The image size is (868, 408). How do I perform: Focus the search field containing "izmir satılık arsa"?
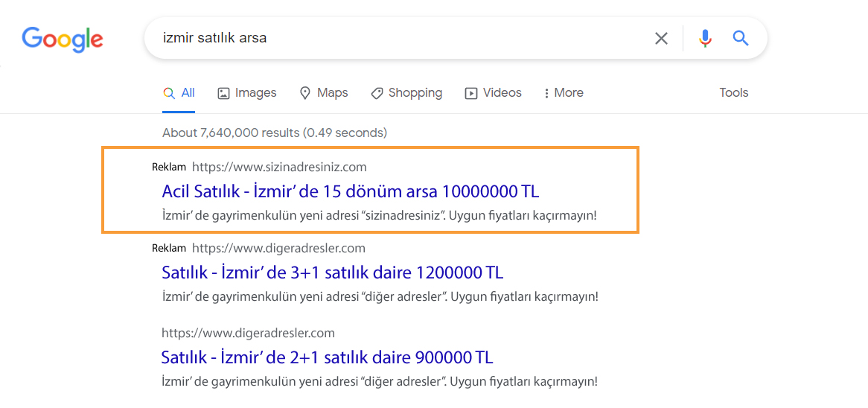(x=395, y=38)
